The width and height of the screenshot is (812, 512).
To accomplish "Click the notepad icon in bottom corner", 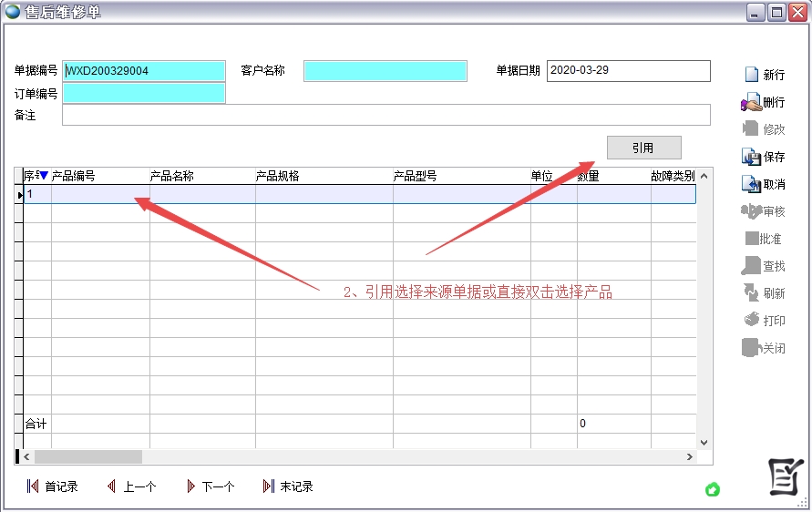I will [785, 476].
